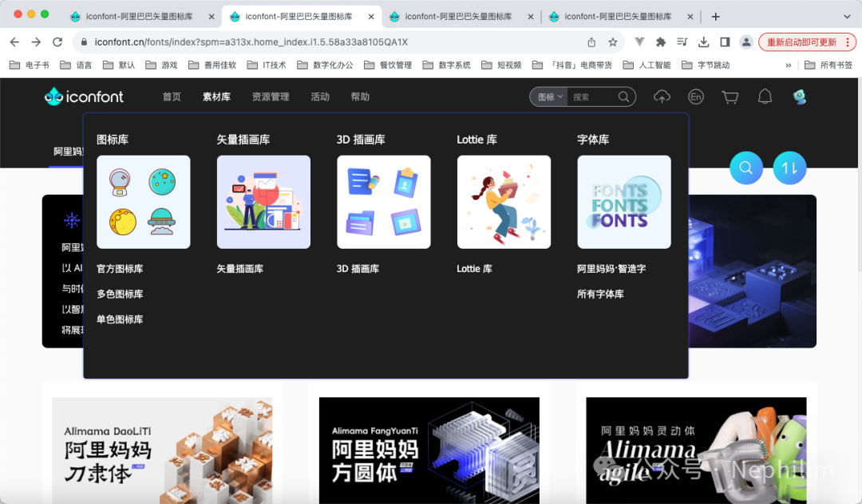Open the cloud upload icon

click(662, 96)
